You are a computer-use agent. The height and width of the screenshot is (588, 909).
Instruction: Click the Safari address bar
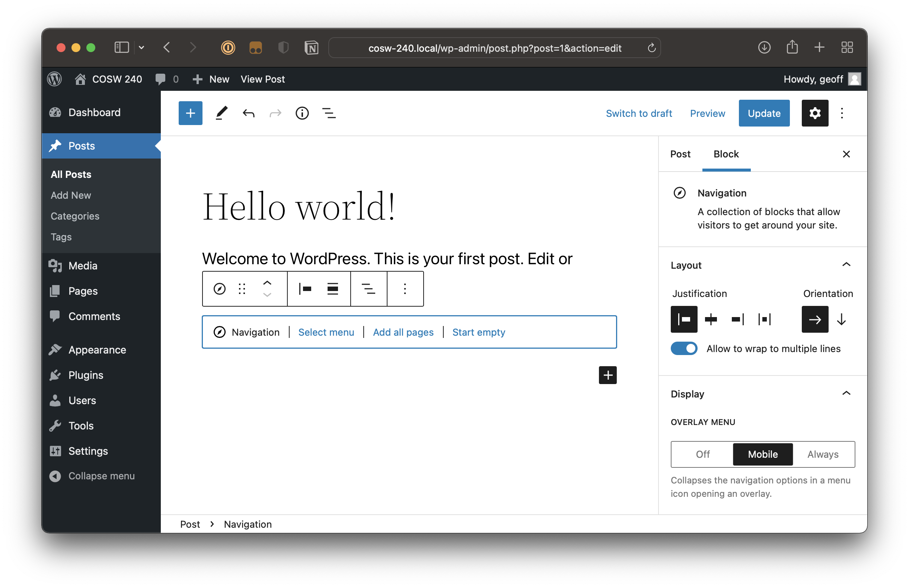point(494,48)
